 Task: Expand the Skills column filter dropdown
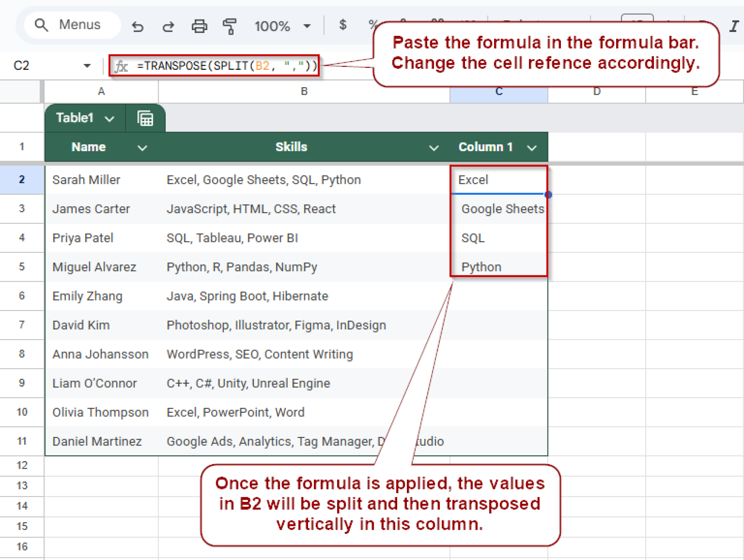pos(434,148)
